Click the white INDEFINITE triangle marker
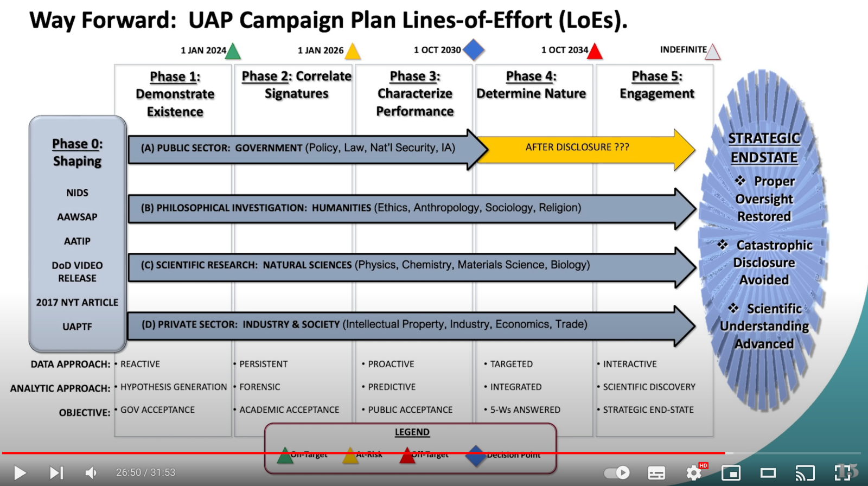The image size is (868, 486). 713,53
